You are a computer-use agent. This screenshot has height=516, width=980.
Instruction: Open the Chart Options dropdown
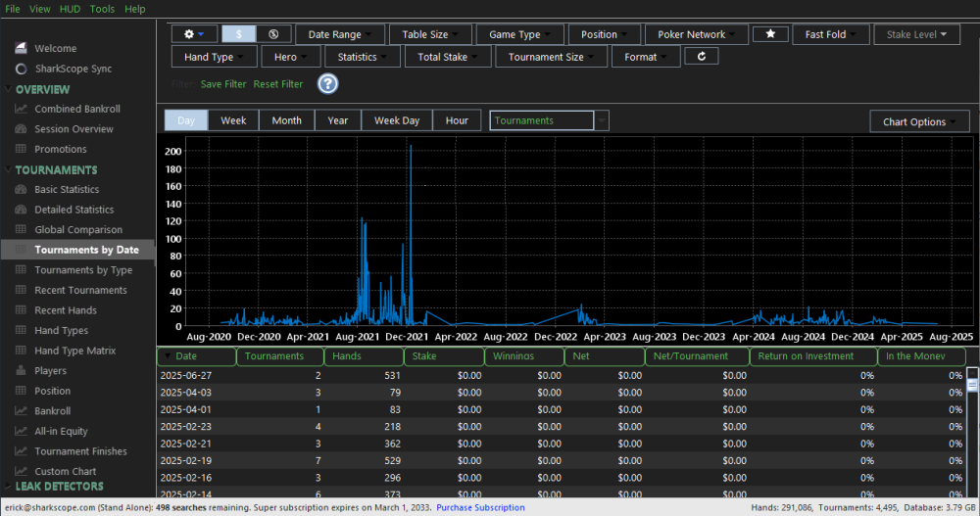(919, 121)
